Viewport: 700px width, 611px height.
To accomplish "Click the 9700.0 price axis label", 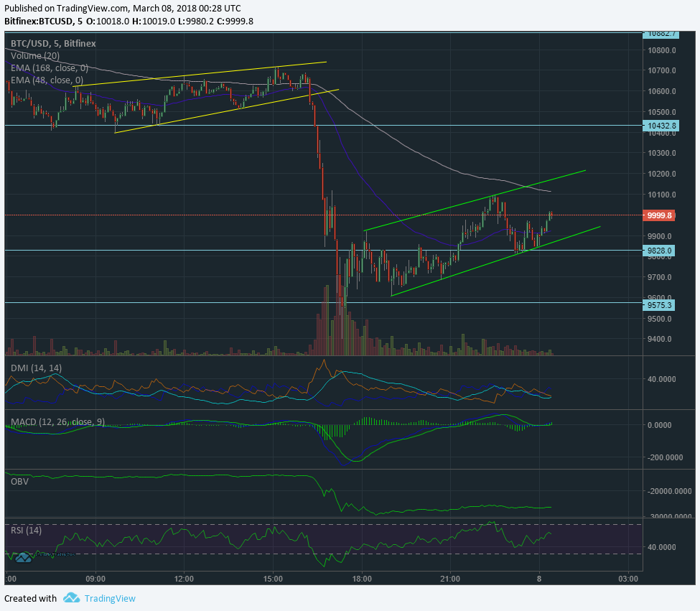I will point(660,277).
